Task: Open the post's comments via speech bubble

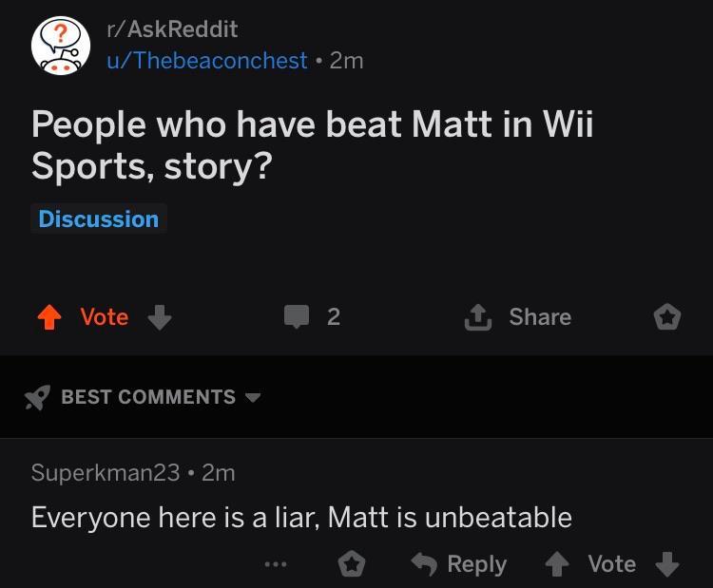Action: [298, 317]
